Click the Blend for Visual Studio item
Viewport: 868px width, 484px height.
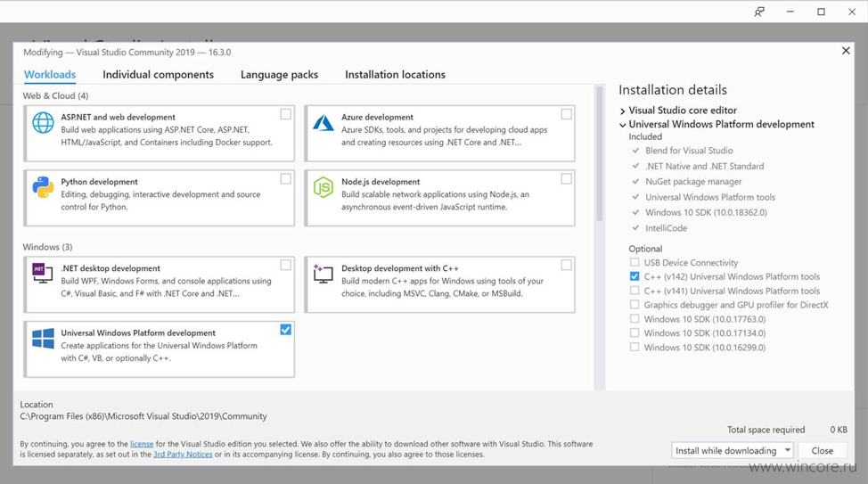coord(689,151)
